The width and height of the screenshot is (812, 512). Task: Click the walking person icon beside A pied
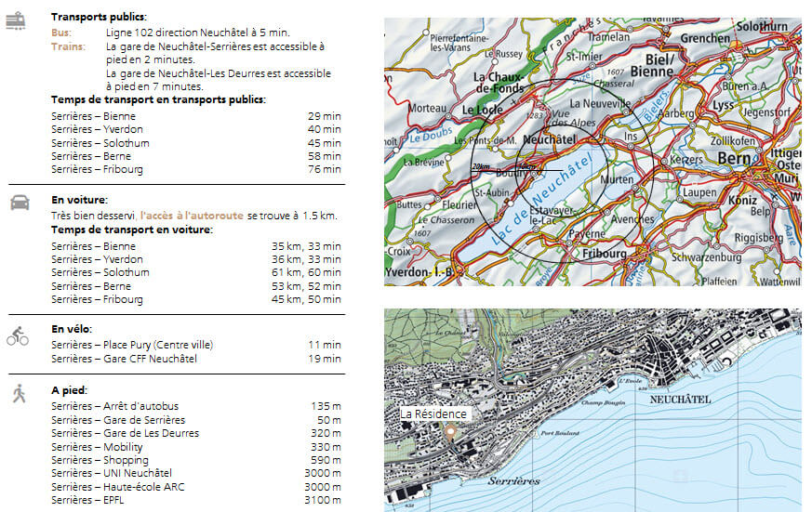pyautogui.click(x=20, y=394)
